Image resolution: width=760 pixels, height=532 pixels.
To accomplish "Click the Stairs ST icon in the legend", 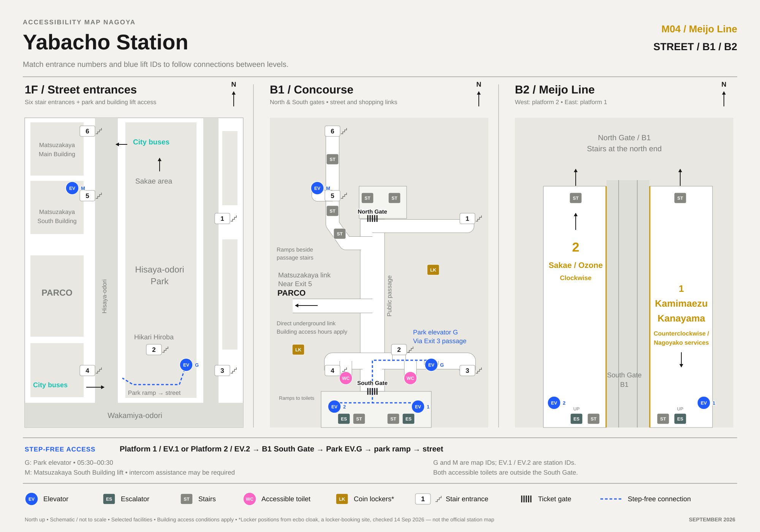I will pyautogui.click(x=187, y=499).
